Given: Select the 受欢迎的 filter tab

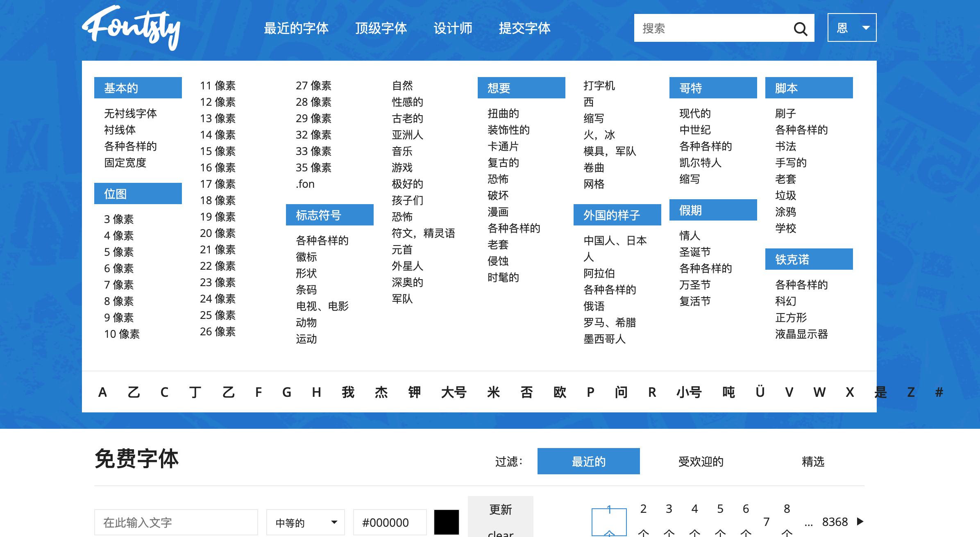Looking at the screenshot, I should tap(701, 461).
